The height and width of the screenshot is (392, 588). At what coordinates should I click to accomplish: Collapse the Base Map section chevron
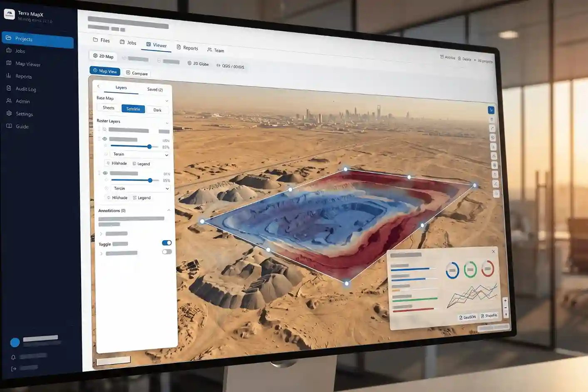(x=167, y=101)
